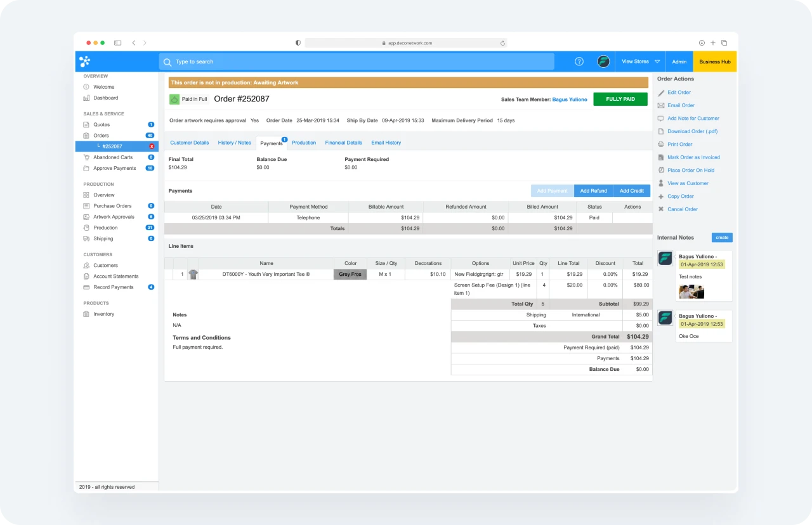Switch to the Customer Details tab

click(x=190, y=143)
